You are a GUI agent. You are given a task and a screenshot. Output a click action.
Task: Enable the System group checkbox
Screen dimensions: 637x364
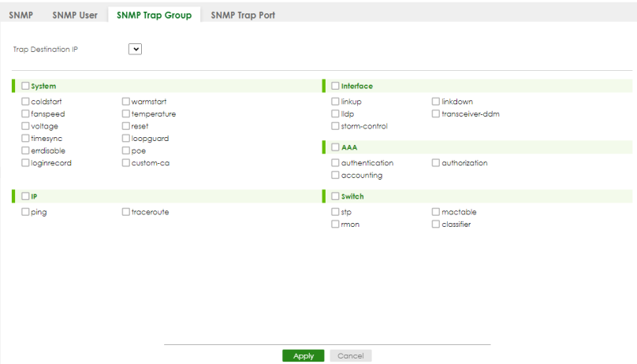(x=25, y=86)
